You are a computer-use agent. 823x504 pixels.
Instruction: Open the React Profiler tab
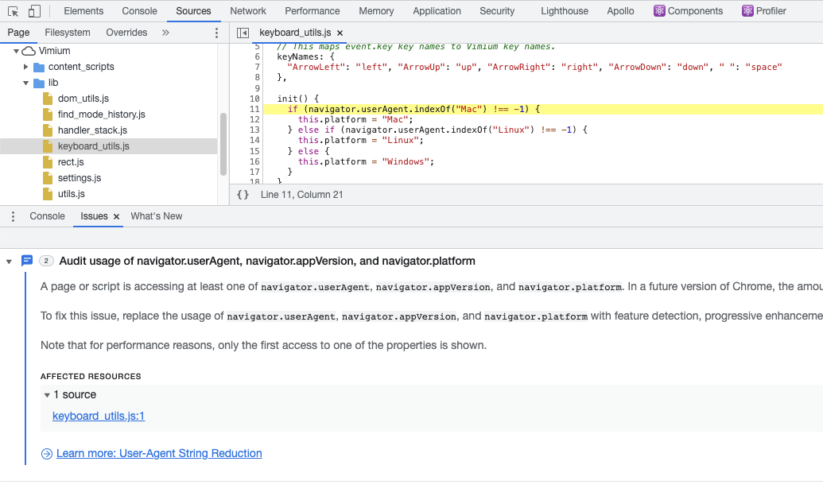(763, 11)
